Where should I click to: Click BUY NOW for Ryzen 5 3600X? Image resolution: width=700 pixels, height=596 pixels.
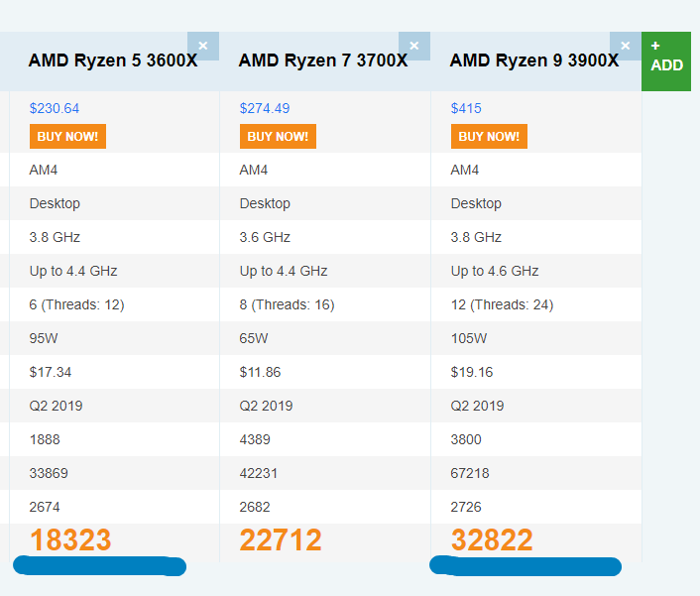(67, 136)
